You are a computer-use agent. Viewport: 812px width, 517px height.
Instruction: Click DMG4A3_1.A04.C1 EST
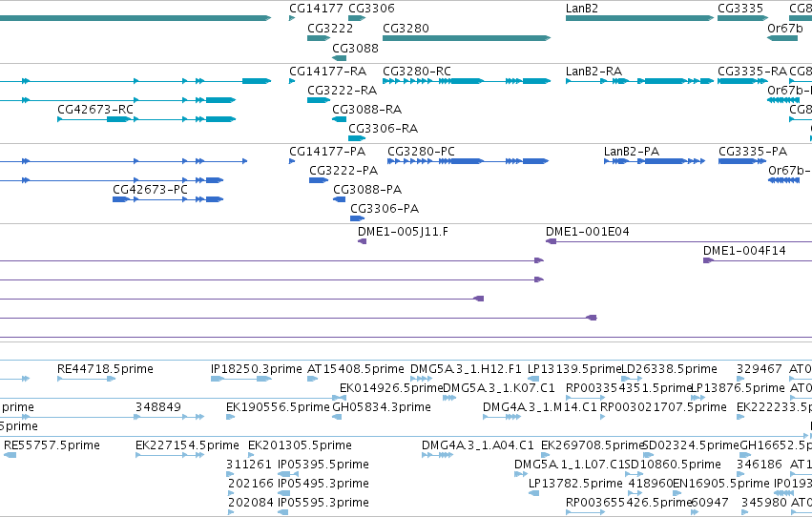coord(437,455)
